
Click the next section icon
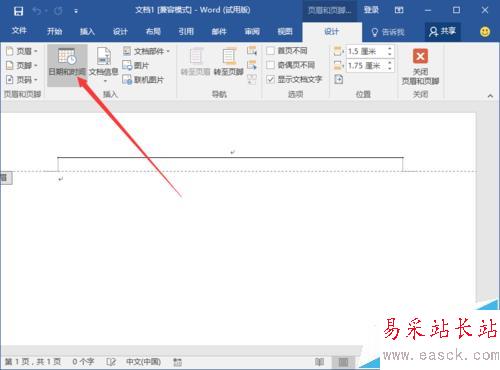point(252,65)
